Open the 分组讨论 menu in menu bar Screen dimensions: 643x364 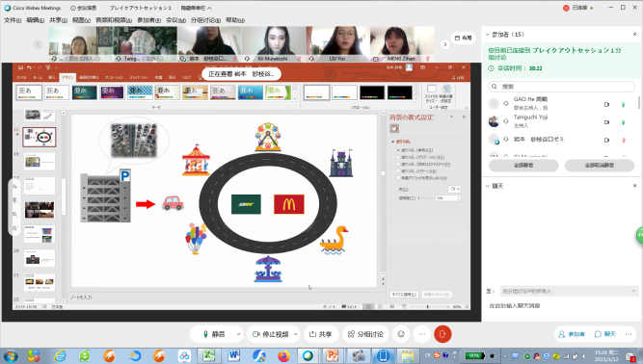[206, 20]
